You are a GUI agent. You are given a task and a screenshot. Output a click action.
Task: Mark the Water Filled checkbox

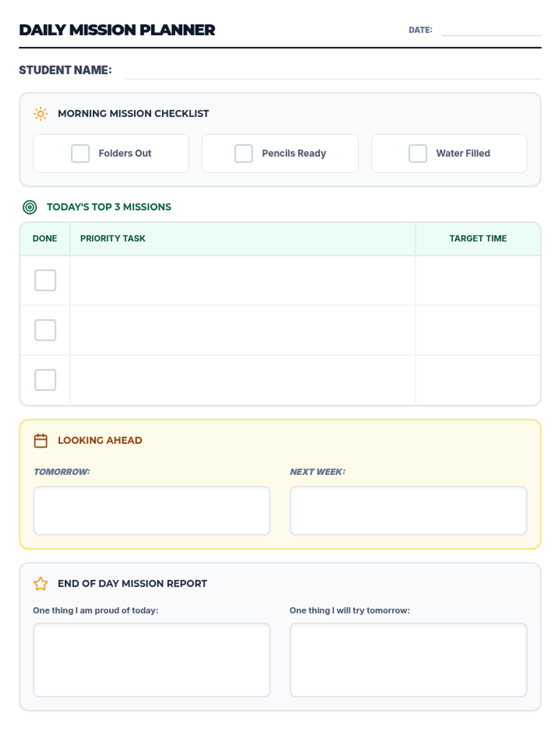click(x=418, y=154)
